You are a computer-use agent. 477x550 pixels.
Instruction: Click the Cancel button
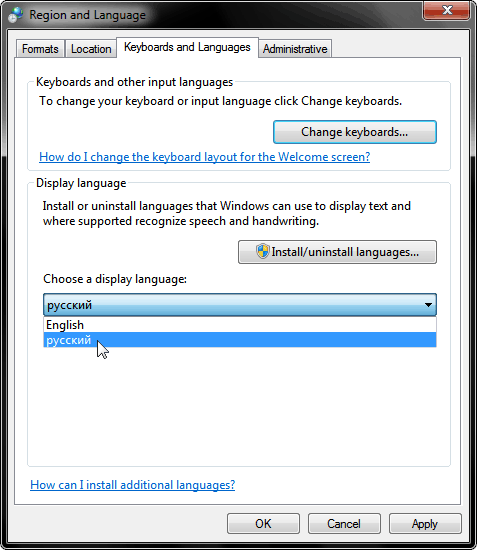tap(344, 524)
